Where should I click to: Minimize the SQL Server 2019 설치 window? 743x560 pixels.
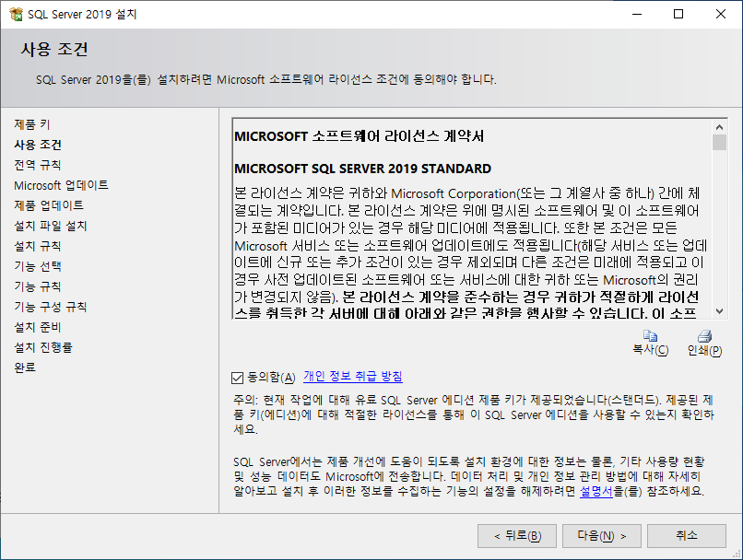coord(637,14)
